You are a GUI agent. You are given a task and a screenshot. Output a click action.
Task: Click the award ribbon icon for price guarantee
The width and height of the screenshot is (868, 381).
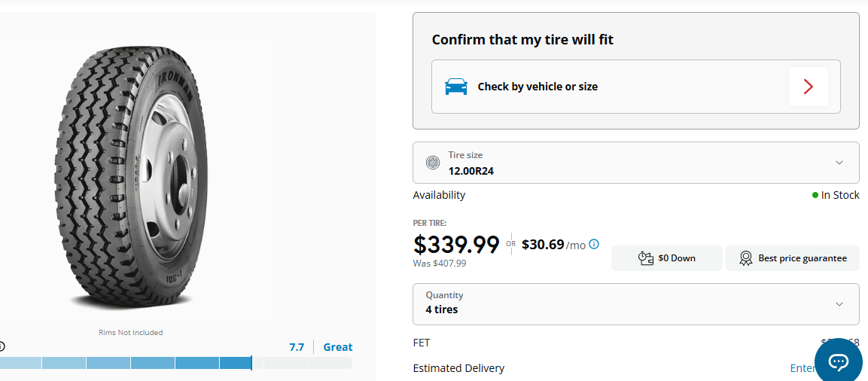click(745, 258)
